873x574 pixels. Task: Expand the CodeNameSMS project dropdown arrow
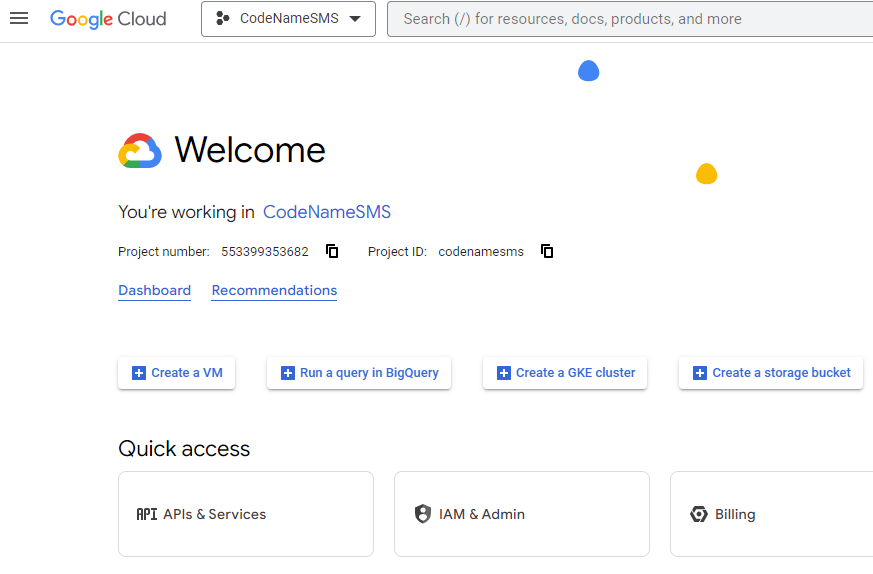(355, 19)
